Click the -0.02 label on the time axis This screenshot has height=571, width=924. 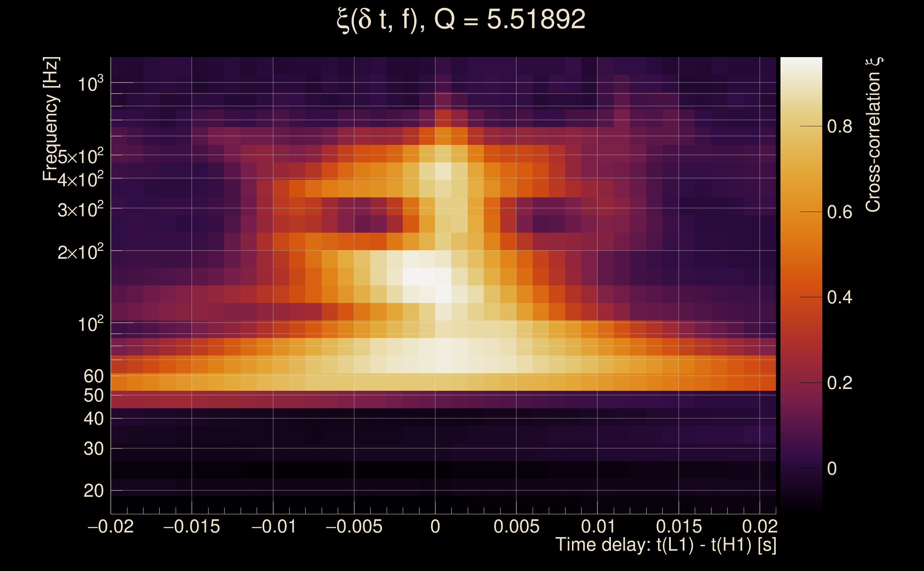(111, 527)
